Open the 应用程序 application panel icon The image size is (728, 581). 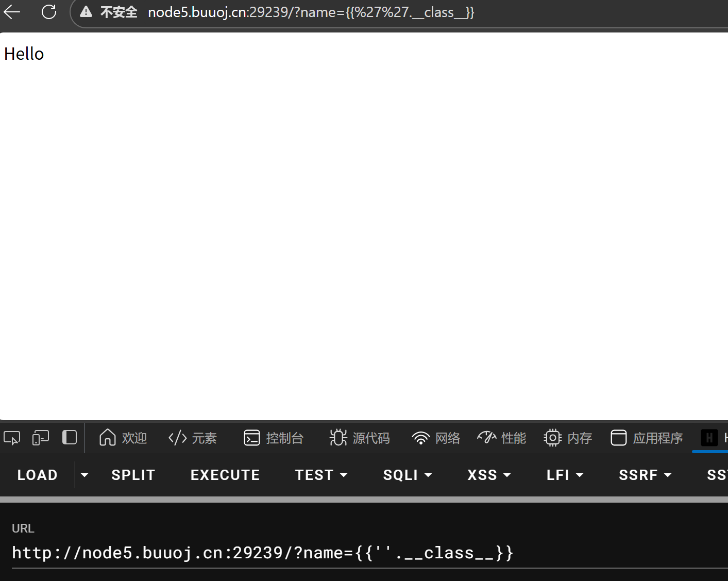pyautogui.click(x=618, y=438)
